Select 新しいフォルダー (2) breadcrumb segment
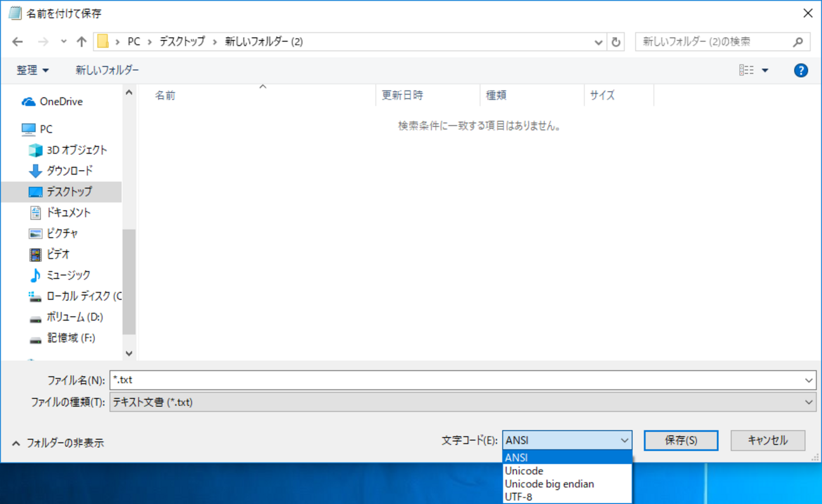This screenshot has width=822, height=504. pyautogui.click(x=264, y=42)
